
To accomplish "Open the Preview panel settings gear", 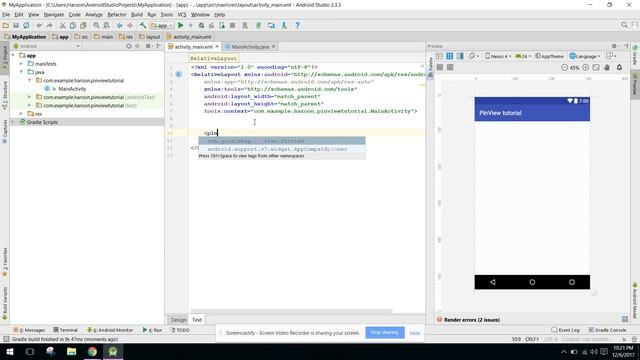I will pos(614,46).
